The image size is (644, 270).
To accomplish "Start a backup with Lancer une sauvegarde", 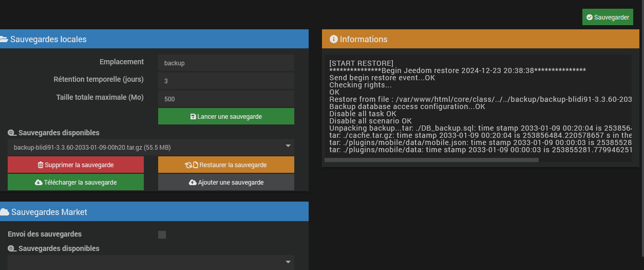I will tap(226, 117).
